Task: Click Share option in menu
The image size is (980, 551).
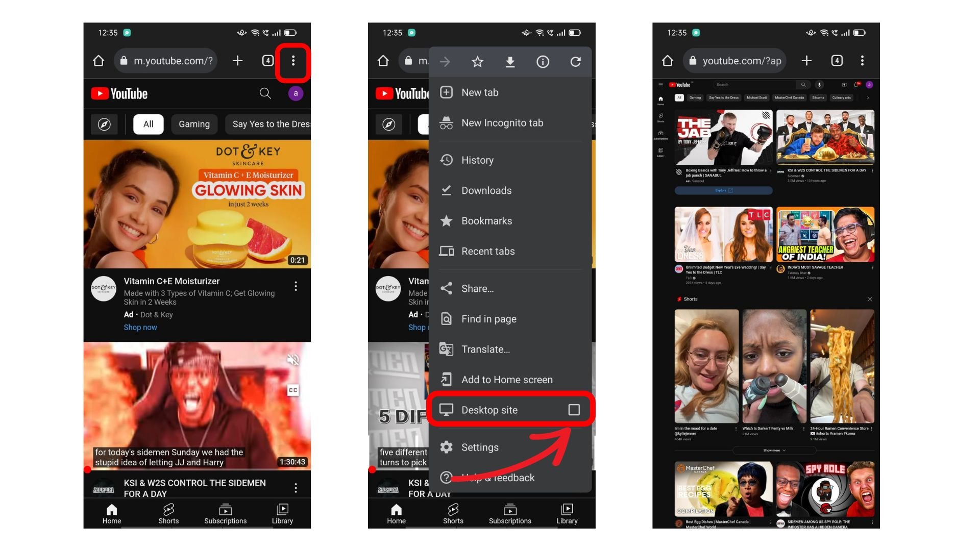Action: (478, 288)
